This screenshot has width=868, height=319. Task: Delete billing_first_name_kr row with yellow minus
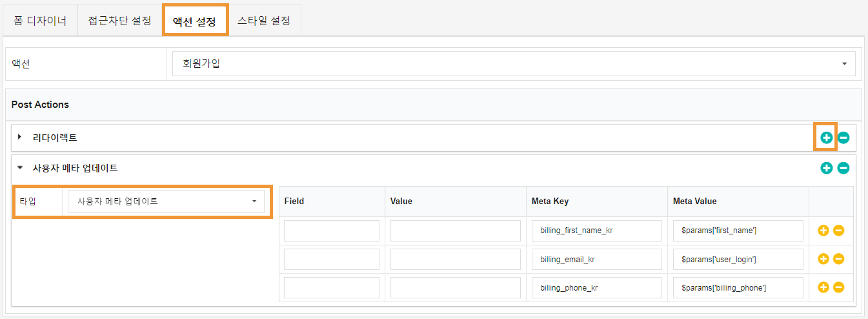click(839, 231)
